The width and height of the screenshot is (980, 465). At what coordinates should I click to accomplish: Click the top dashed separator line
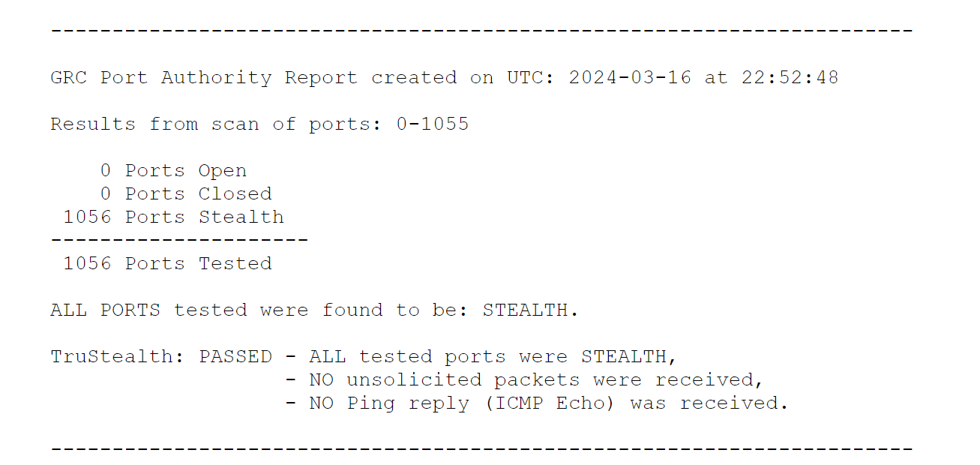tap(481, 31)
